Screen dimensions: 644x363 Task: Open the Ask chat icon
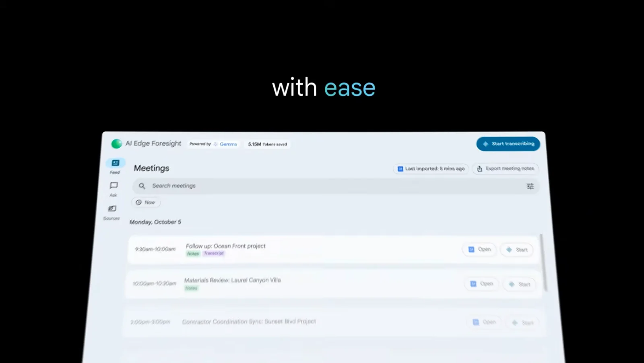pyautogui.click(x=114, y=186)
